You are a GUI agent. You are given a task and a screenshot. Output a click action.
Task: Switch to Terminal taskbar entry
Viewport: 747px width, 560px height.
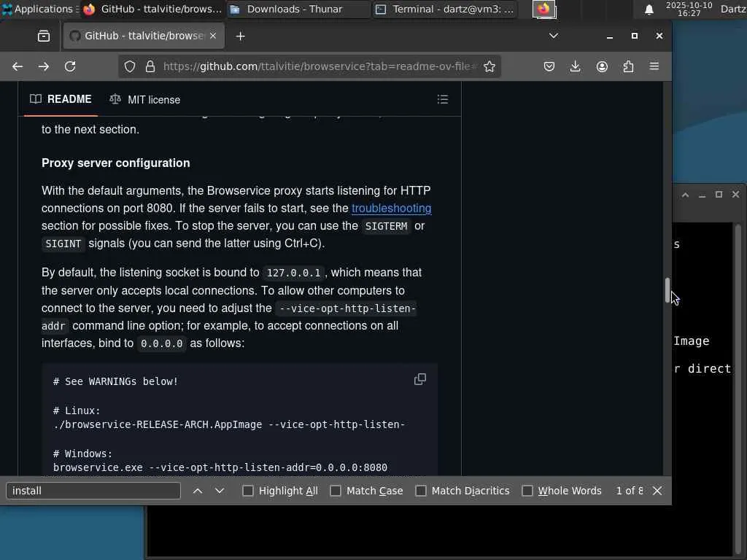click(x=445, y=9)
